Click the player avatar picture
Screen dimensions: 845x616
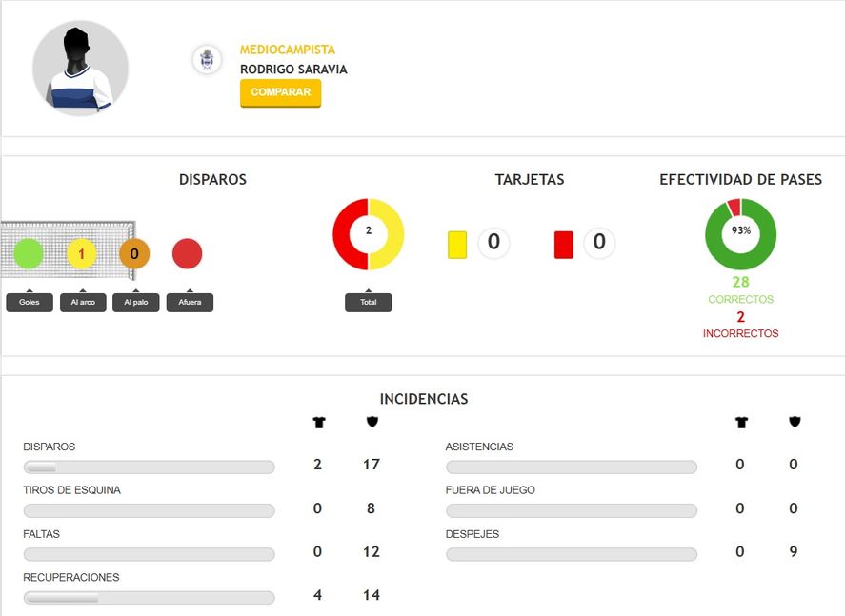pyautogui.click(x=80, y=69)
